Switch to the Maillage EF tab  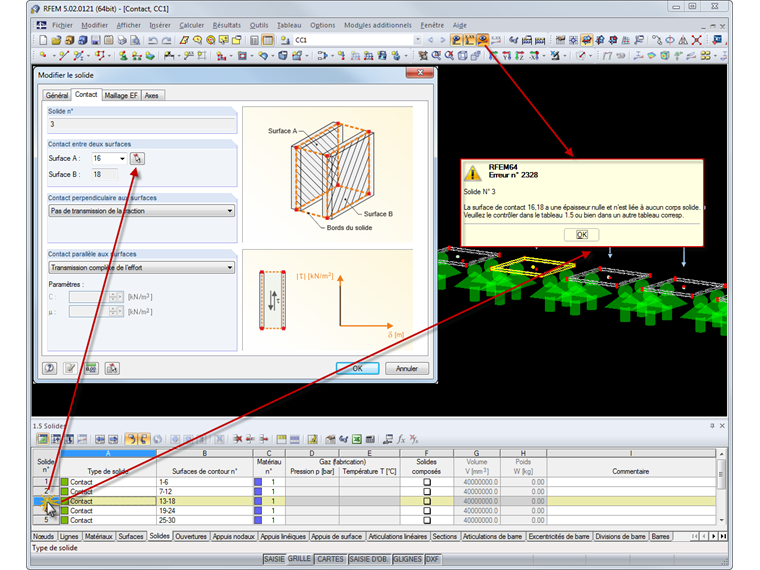121,95
